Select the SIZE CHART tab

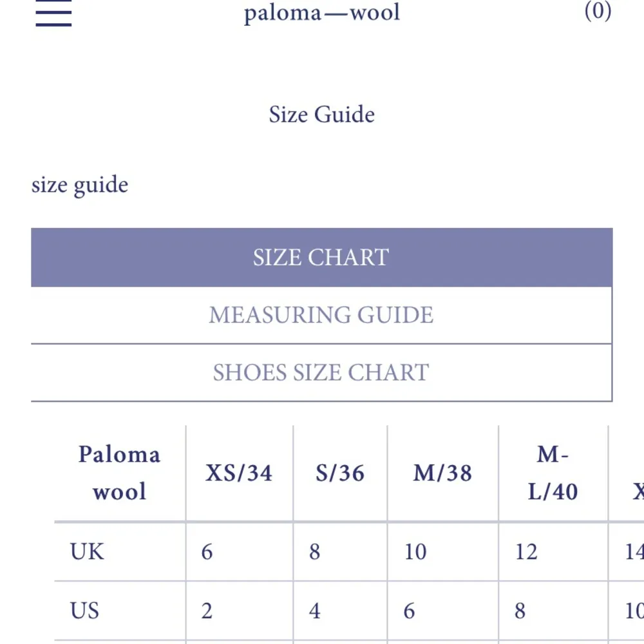[321, 257]
